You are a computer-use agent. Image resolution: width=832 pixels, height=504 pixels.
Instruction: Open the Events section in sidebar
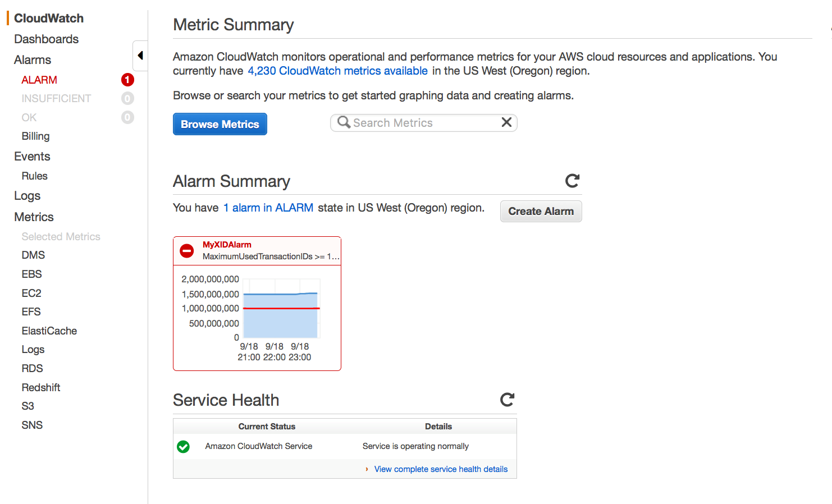(x=32, y=156)
